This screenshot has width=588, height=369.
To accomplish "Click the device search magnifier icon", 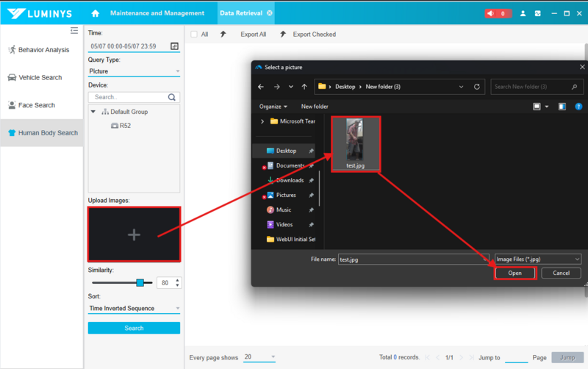I will click(x=172, y=97).
